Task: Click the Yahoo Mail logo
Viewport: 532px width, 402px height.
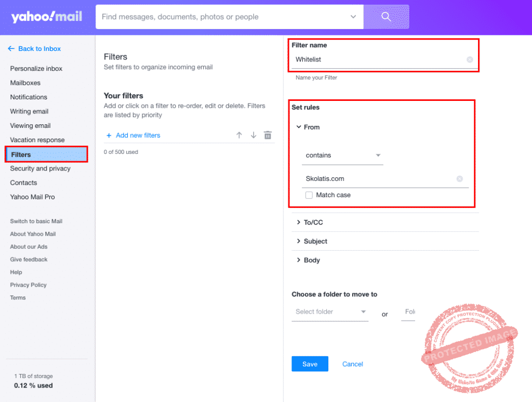Action: tap(47, 17)
